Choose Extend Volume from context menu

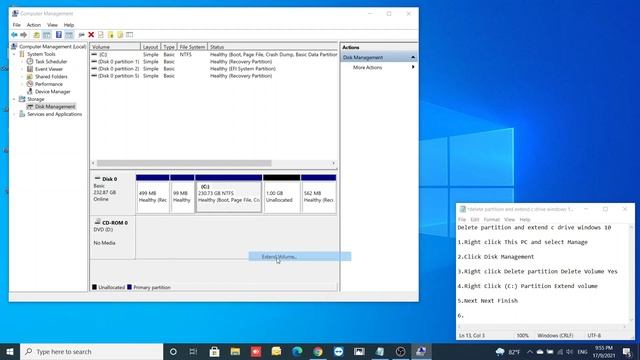coord(300,256)
